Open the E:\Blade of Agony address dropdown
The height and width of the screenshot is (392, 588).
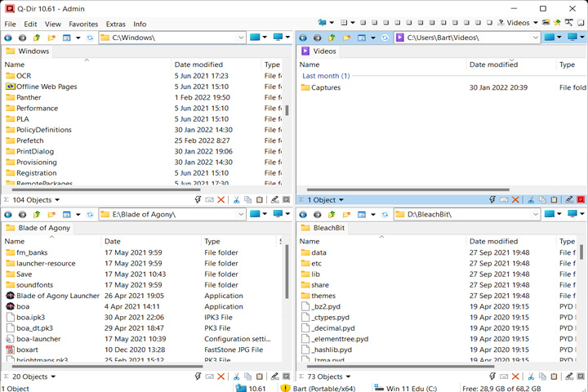(x=241, y=214)
